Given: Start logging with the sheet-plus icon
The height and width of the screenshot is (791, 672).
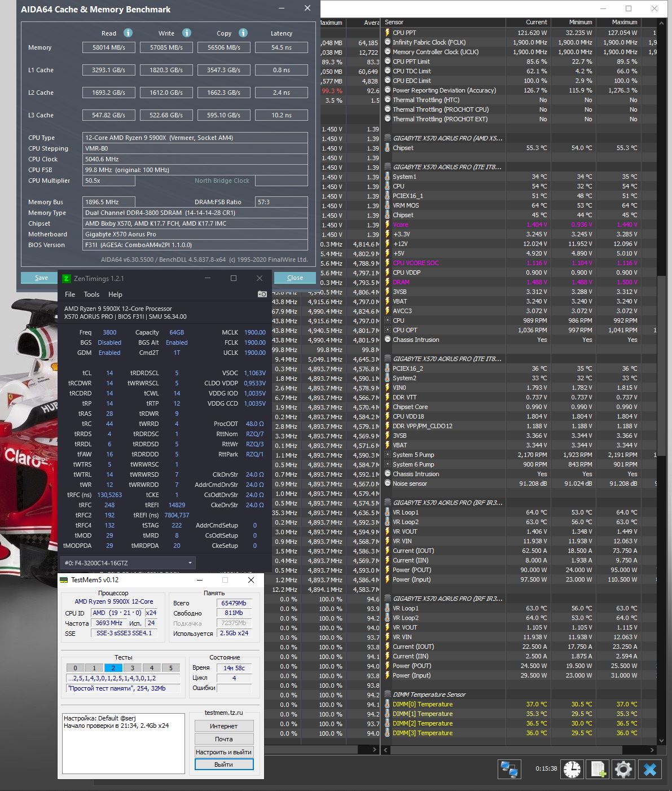Looking at the screenshot, I should tap(598, 770).
